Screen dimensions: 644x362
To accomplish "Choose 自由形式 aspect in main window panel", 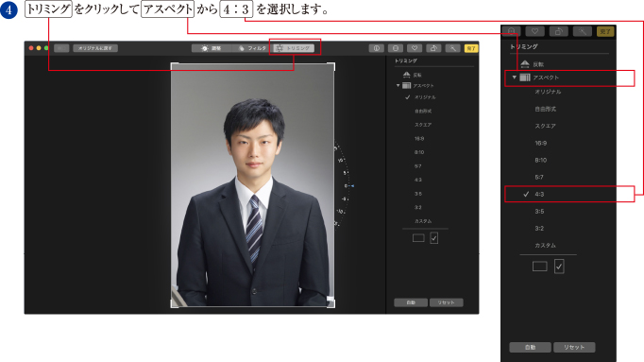I will [x=423, y=111].
